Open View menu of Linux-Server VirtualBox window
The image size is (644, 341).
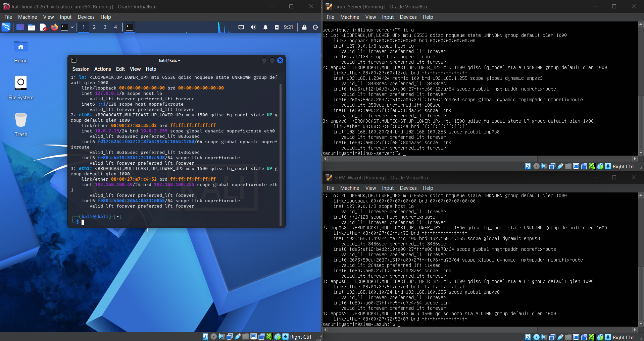pyautogui.click(x=370, y=17)
